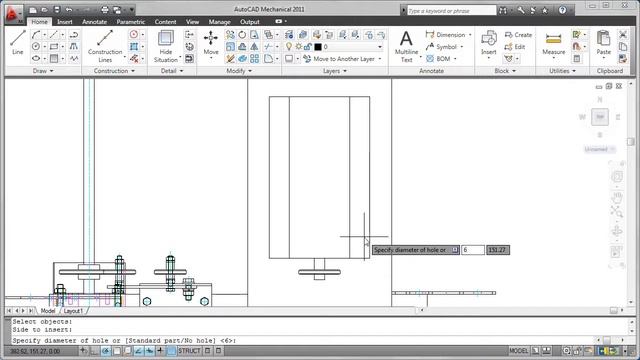Toggle layer lightbulb on/off icon
The image size is (640, 360).
coord(289,47)
